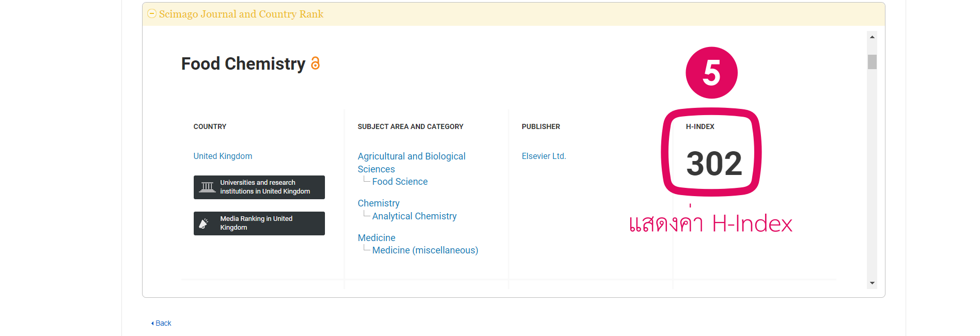Click the megaphone icon for Media Ranking
This screenshot has height=336, width=980.
(x=204, y=223)
